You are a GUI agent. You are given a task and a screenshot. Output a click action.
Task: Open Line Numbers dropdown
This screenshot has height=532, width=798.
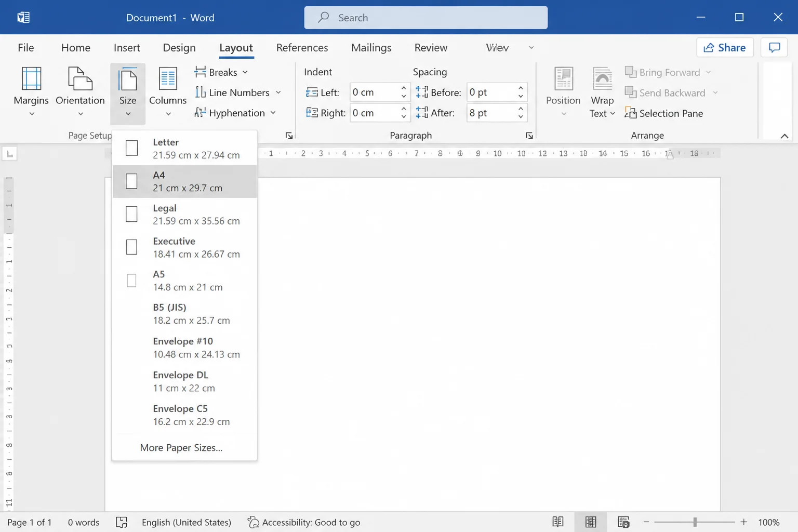tap(238, 92)
